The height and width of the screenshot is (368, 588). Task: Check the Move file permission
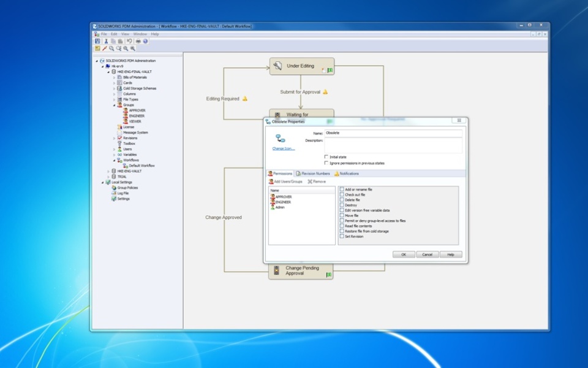[x=342, y=215]
